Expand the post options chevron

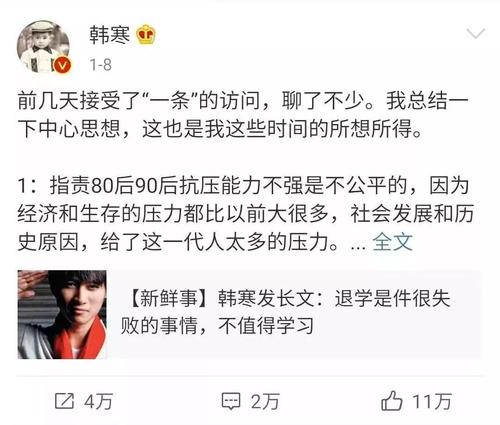(x=475, y=34)
